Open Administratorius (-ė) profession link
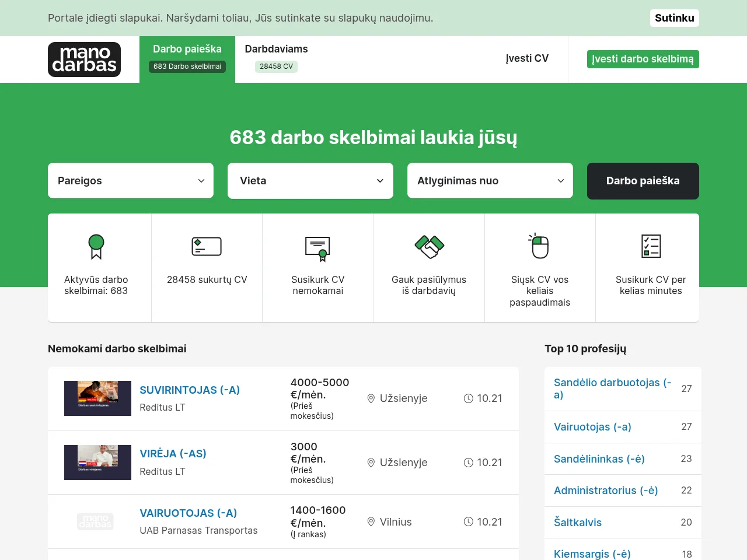The height and width of the screenshot is (560, 747). click(x=606, y=491)
